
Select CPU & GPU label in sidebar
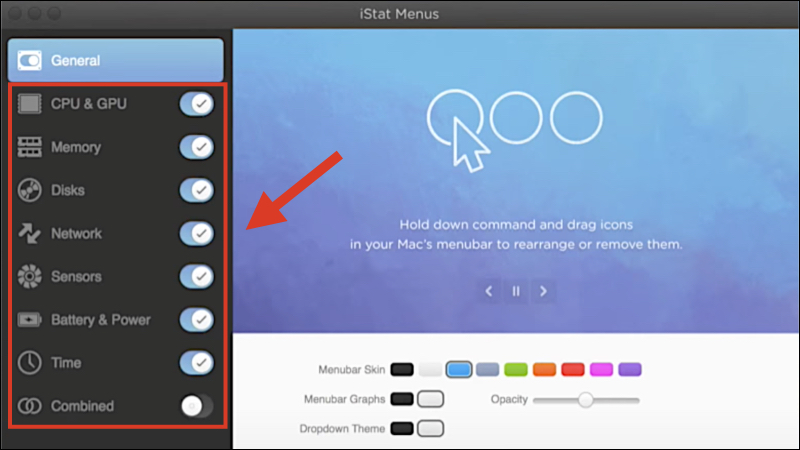[x=89, y=104]
